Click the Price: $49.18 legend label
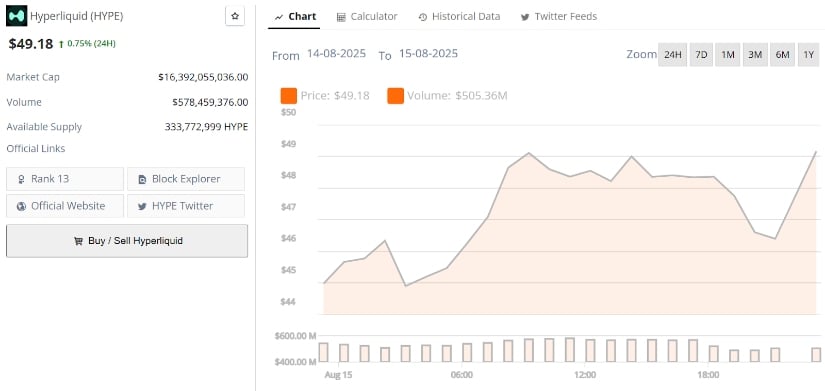The width and height of the screenshot is (825, 391). pyautogui.click(x=335, y=96)
